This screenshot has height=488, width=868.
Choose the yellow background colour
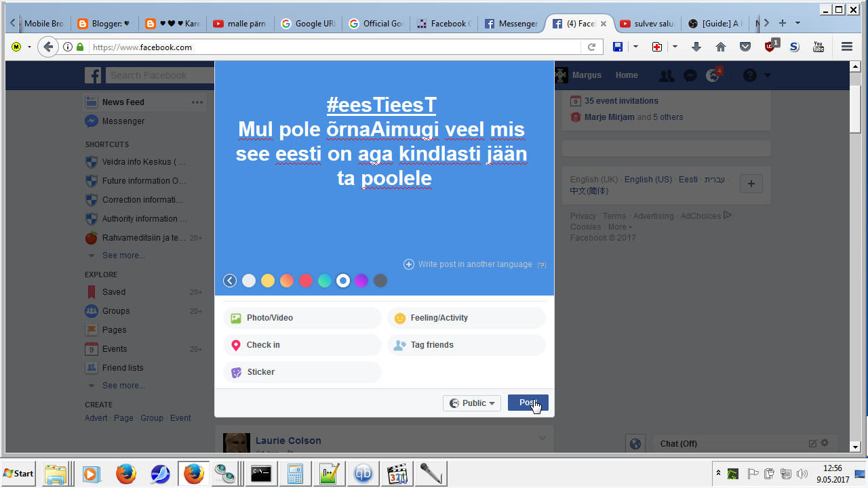268,281
